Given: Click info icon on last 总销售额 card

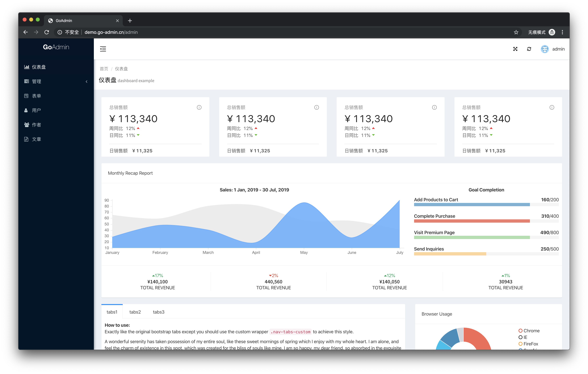Looking at the screenshot, I should coord(552,107).
